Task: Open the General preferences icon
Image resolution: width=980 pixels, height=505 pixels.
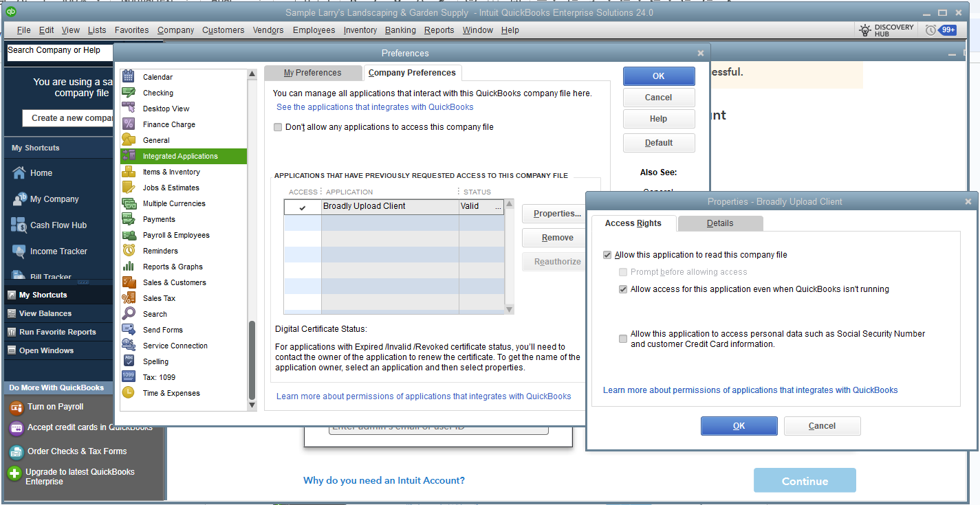Action: pos(129,140)
